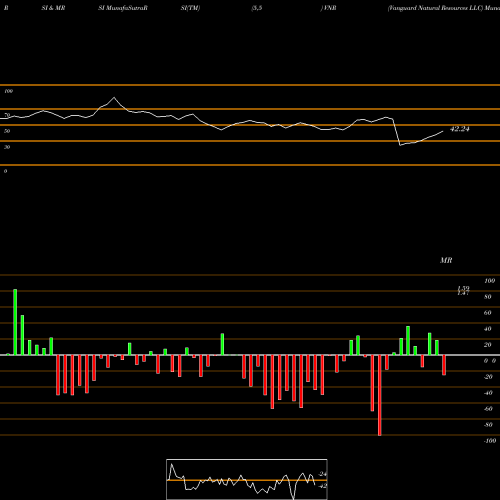This screenshot has height=500, width=500.
Task: Click the 'Vanguard Natural Resources LLC' title text
Action: [435, 8]
